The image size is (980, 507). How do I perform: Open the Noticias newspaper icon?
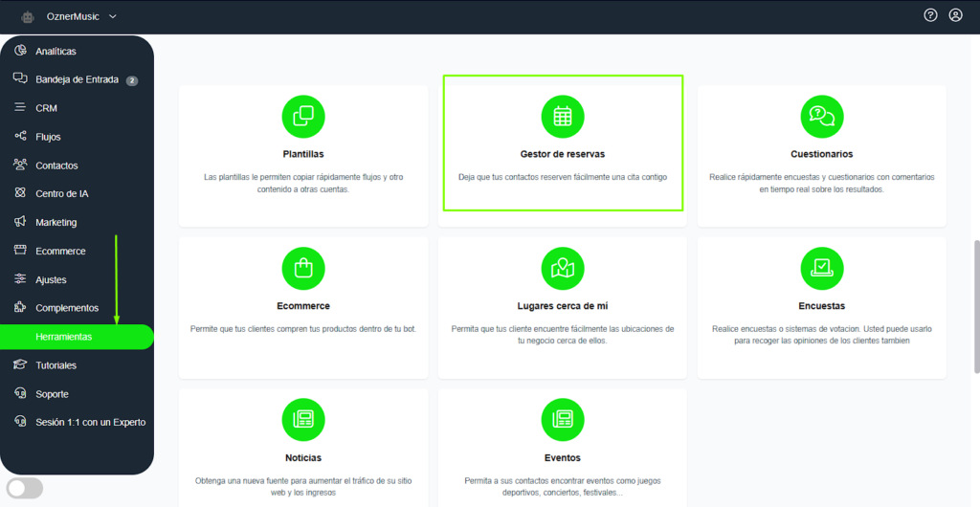[x=303, y=419]
